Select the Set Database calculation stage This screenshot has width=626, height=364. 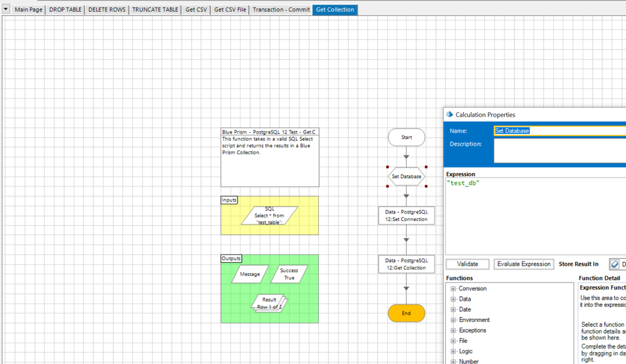[407, 177]
